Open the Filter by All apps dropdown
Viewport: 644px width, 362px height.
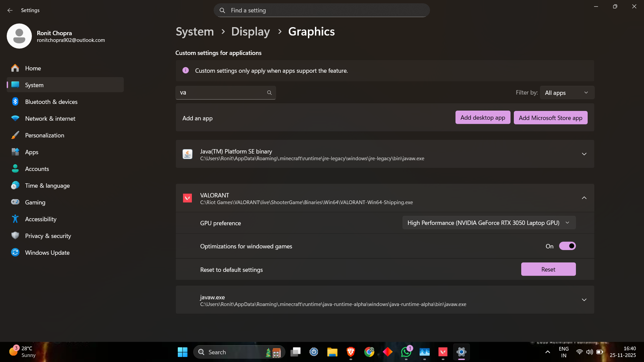(567, 93)
